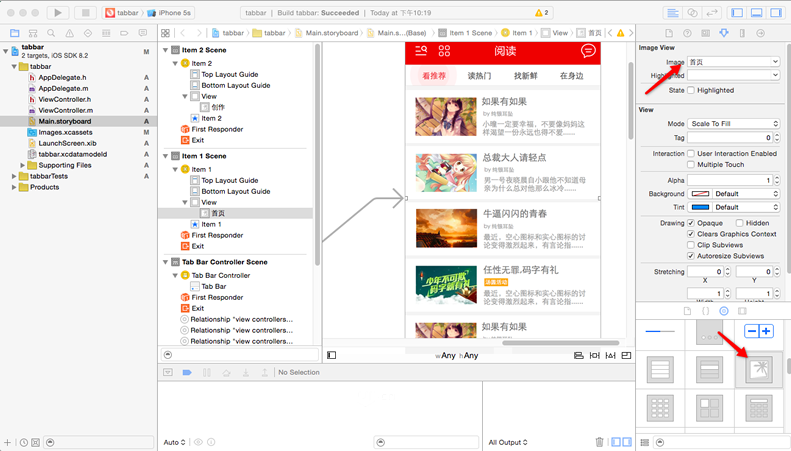This screenshot has height=451, width=791.
Task: Uncheck the Opaque checkbox
Action: coord(691,223)
